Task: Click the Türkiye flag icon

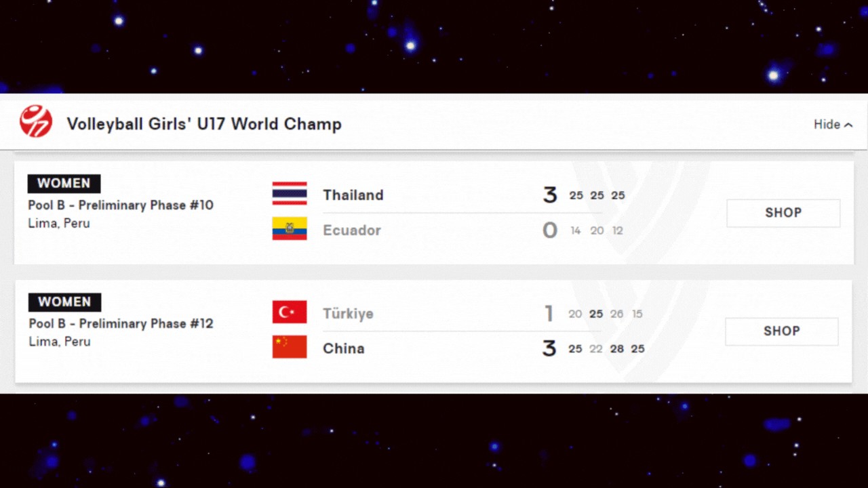Action: (290, 312)
